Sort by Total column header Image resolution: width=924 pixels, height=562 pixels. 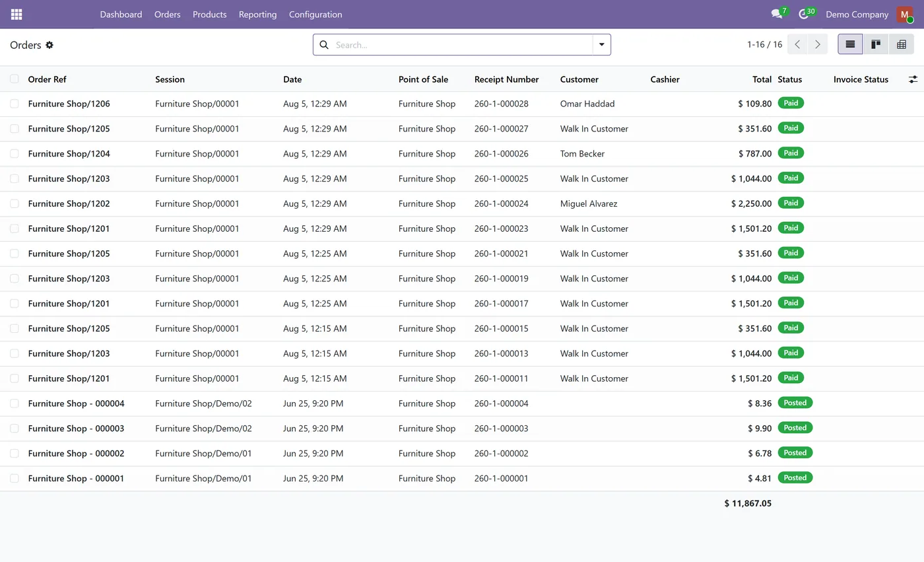coord(762,79)
